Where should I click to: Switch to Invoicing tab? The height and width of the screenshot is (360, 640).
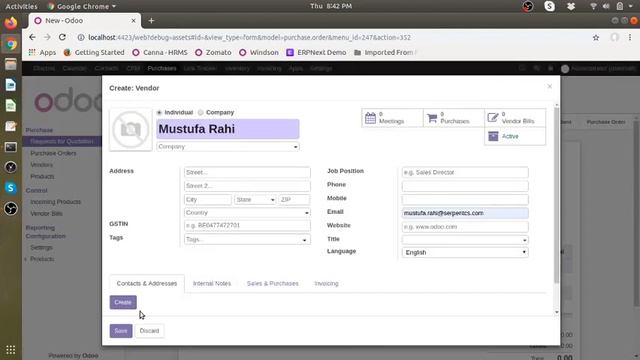pyautogui.click(x=327, y=283)
